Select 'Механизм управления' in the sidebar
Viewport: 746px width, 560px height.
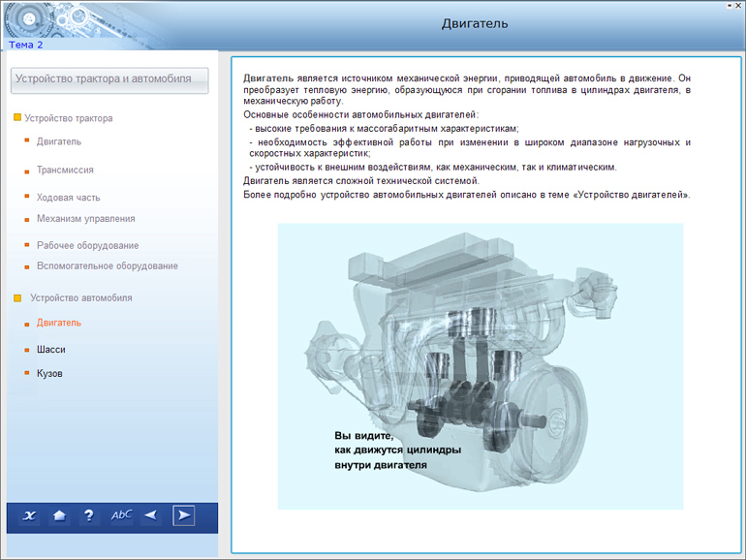tap(85, 219)
